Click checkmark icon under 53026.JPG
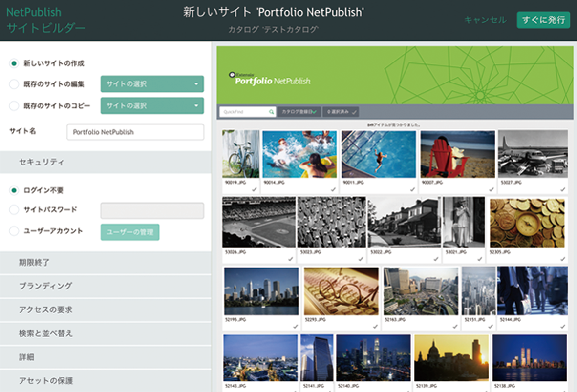577x392 pixels. point(290,259)
